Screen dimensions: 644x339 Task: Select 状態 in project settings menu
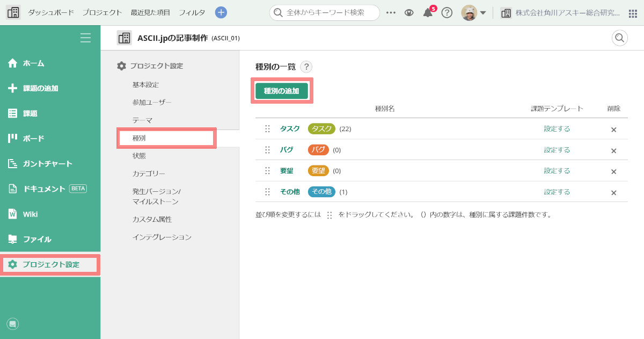pyautogui.click(x=139, y=156)
